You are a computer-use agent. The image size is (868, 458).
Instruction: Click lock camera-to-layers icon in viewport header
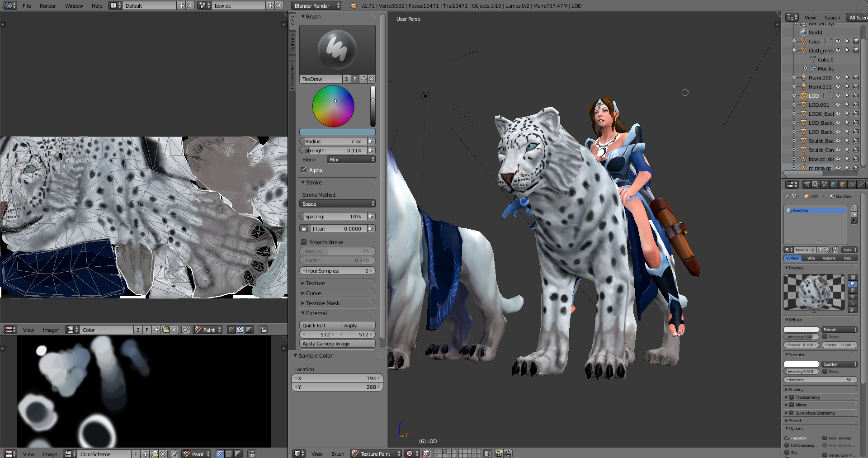click(488, 453)
